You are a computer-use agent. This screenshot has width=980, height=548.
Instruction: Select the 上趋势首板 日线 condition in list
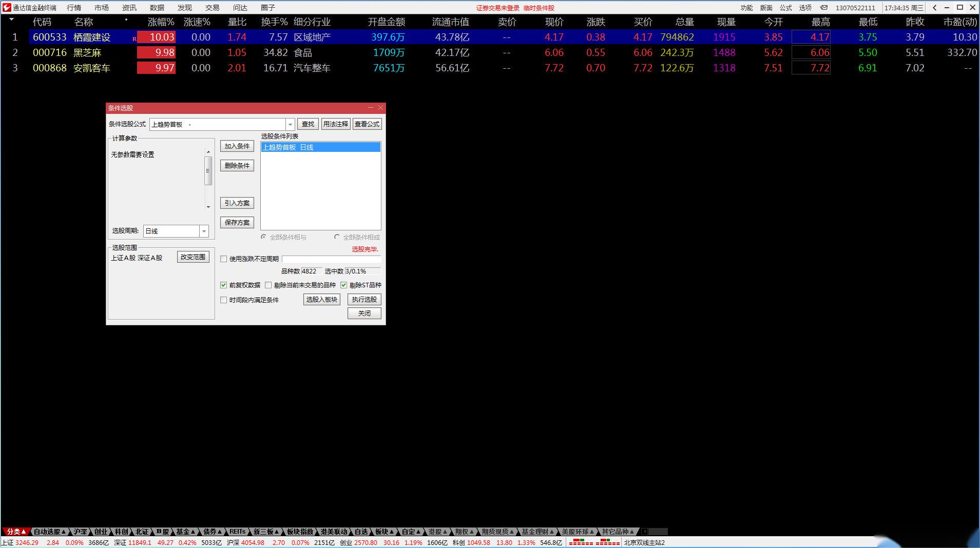pyautogui.click(x=321, y=147)
